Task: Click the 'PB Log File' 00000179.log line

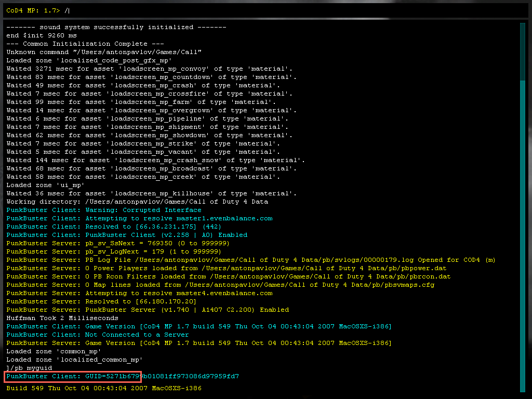Action: click(251, 260)
